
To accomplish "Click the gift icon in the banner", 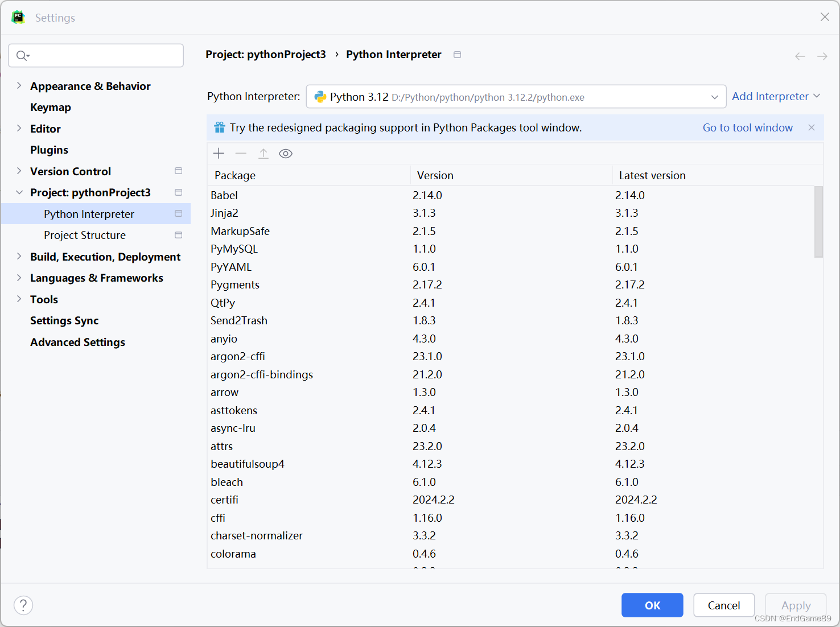I will (x=220, y=127).
